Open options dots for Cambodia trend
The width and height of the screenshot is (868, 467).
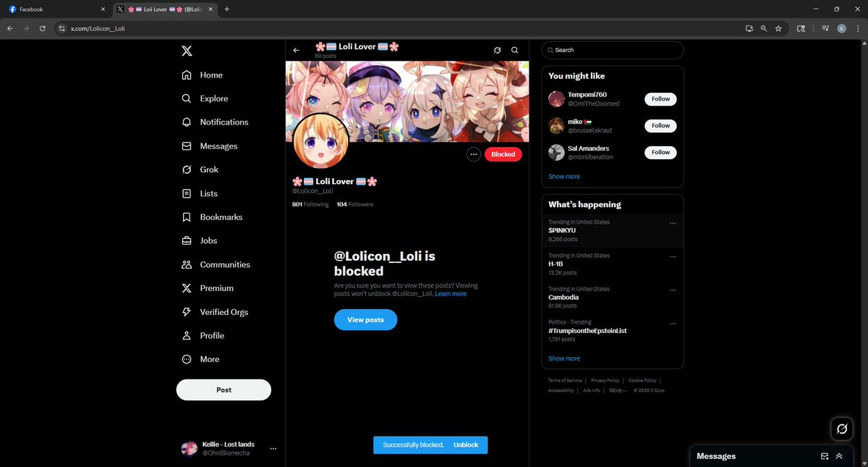click(673, 290)
